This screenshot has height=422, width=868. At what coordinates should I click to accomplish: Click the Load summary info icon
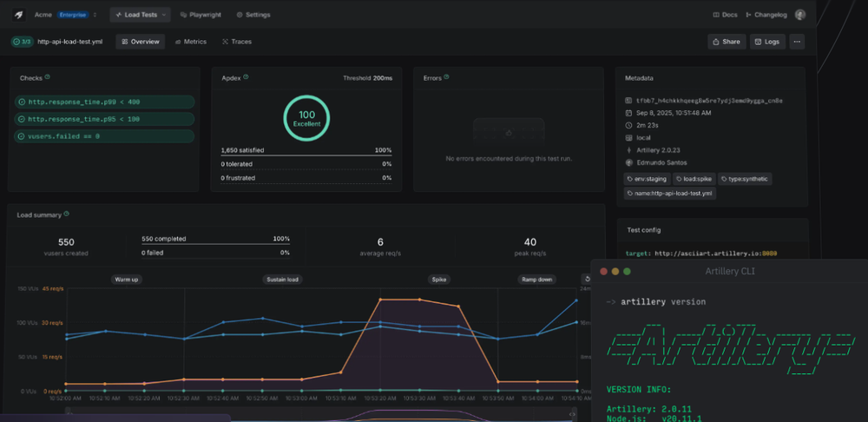pyautogui.click(x=67, y=214)
